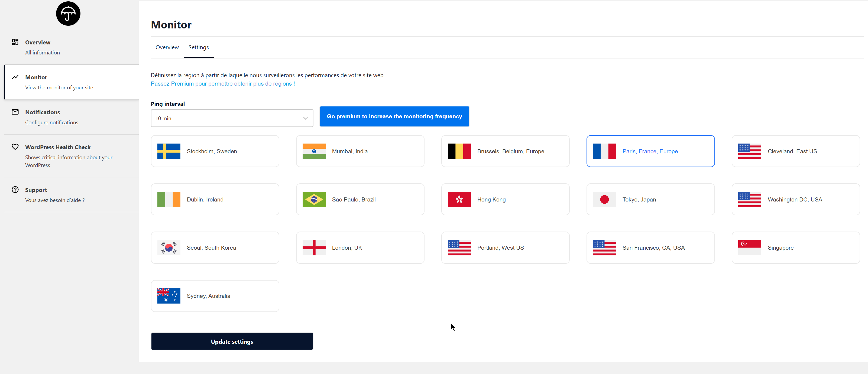Select Dublin, Ireland region

tap(215, 200)
